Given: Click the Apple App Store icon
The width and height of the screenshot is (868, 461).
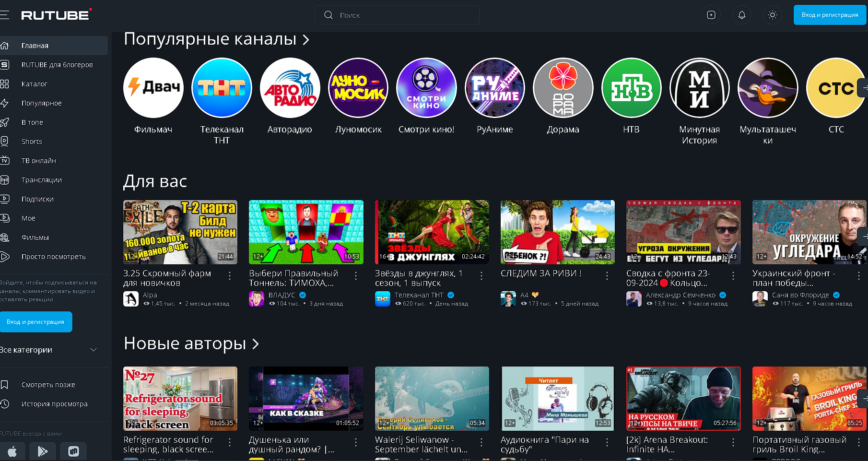Looking at the screenshot, I should 12,451.
